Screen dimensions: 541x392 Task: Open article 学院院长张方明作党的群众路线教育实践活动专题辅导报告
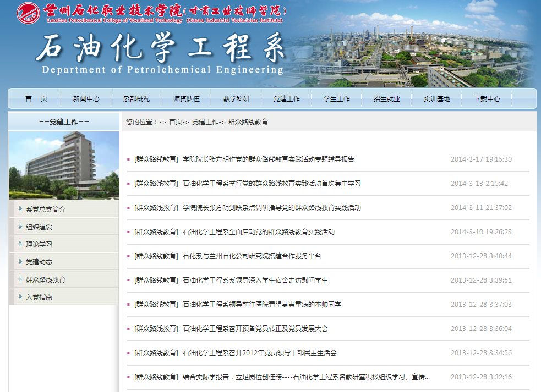[x=269, y=159]
